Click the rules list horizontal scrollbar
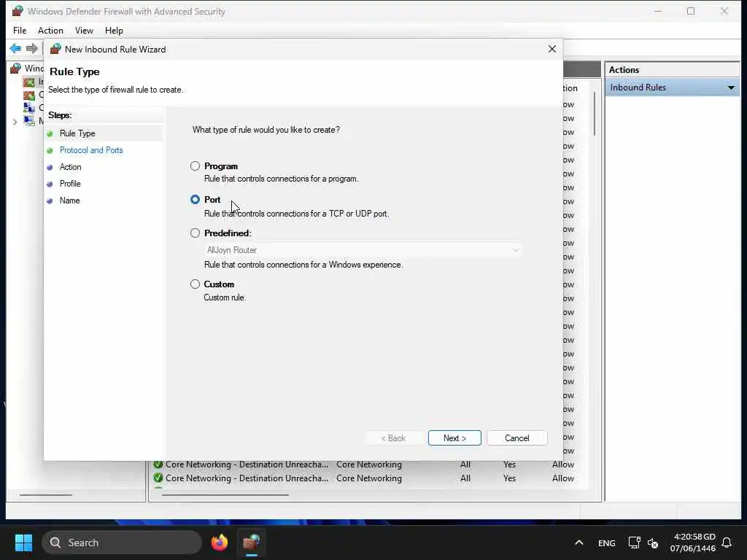747x560 pixels. click(x=225, y=495)
